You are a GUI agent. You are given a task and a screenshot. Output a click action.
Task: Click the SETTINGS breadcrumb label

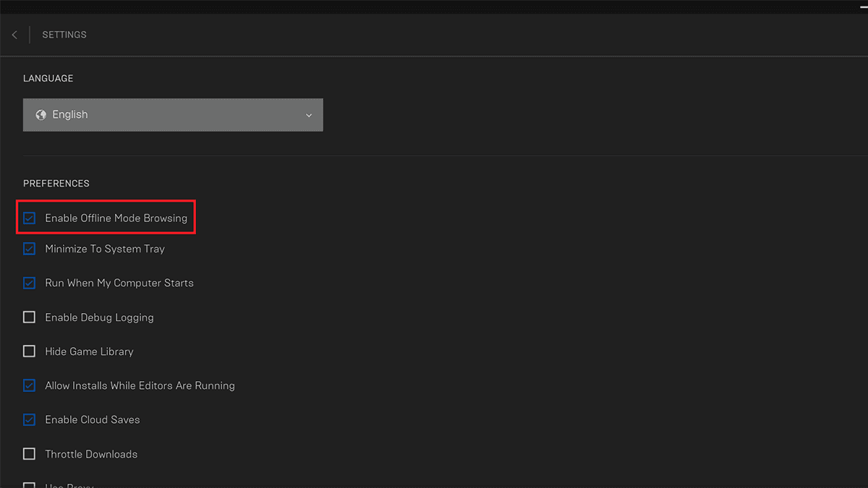tap(64, 34)
